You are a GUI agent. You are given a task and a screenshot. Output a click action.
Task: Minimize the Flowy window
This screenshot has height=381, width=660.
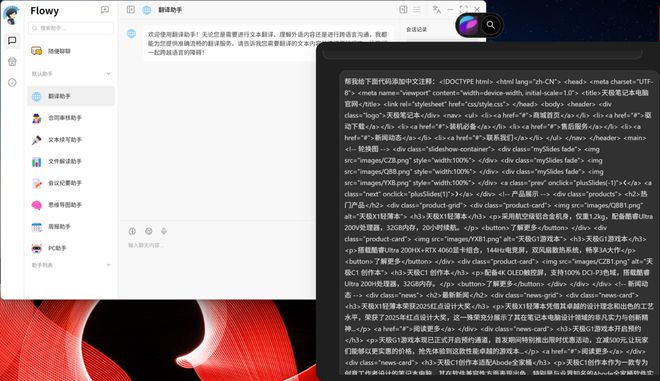450,9
